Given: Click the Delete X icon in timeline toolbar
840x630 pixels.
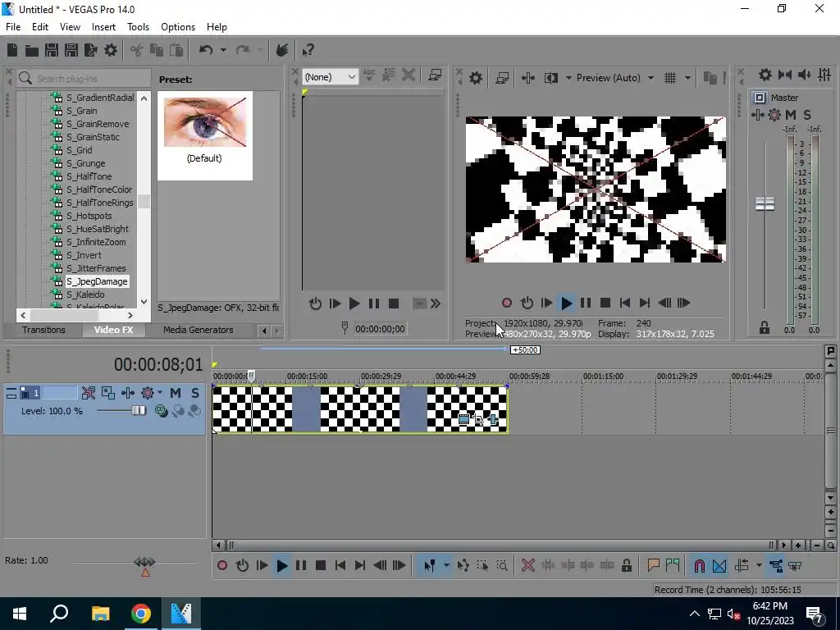Looking at the screenshot, I should pos(527,566).
